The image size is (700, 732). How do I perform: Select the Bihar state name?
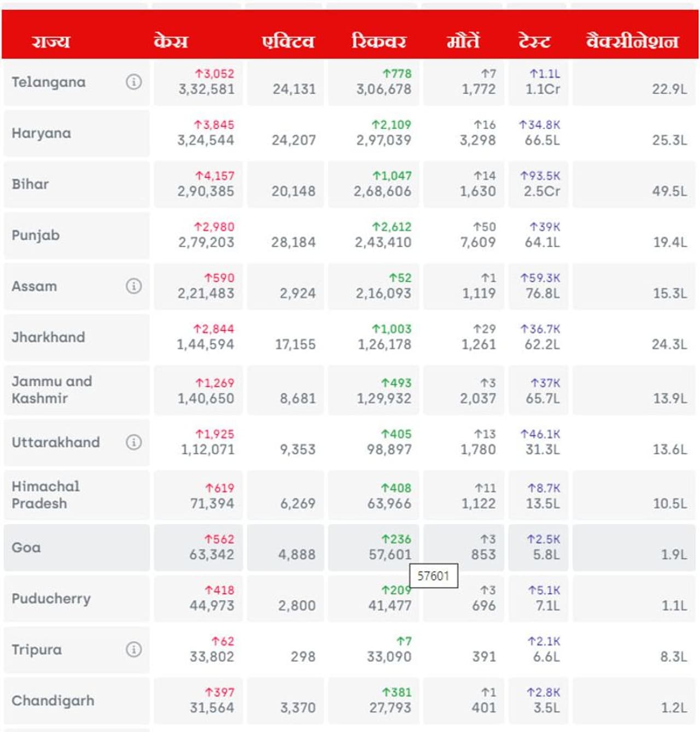click(x=31, y=184)
